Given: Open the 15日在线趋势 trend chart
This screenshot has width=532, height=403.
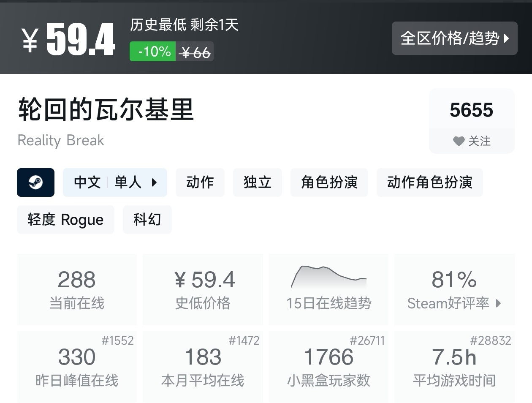Looking at the screenshot, I should pyautogui.click(x=328, y=289).
